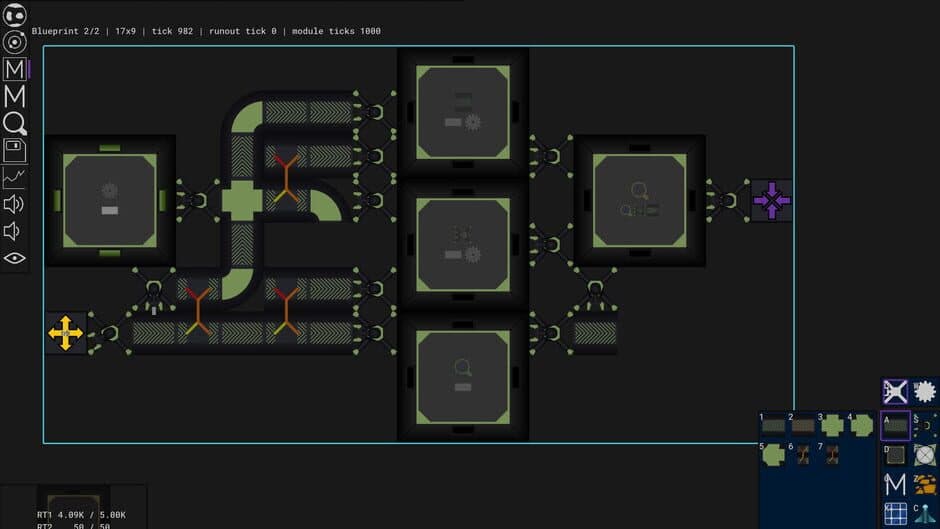Toggle the loud speaker sound icon

click(14, 205)
